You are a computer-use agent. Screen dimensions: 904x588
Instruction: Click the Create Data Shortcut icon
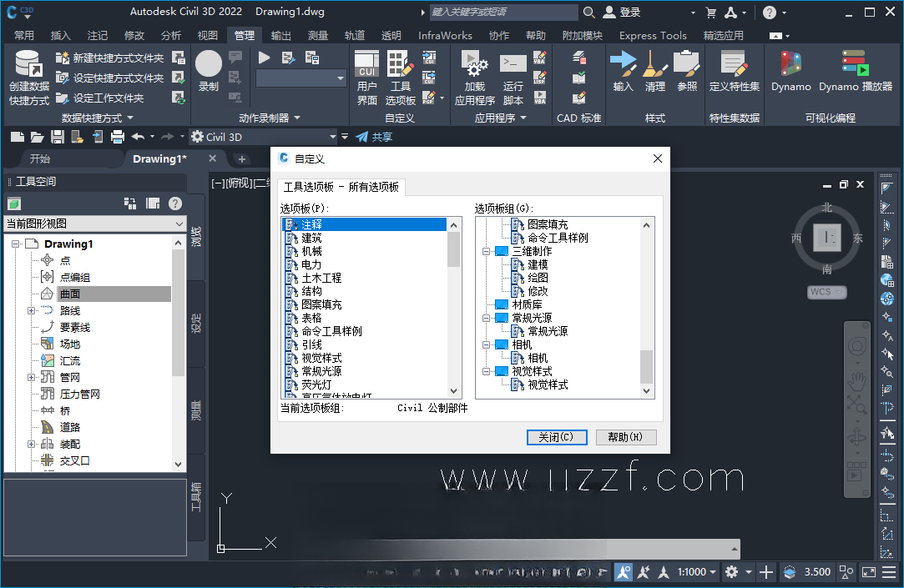click(28, 63)
